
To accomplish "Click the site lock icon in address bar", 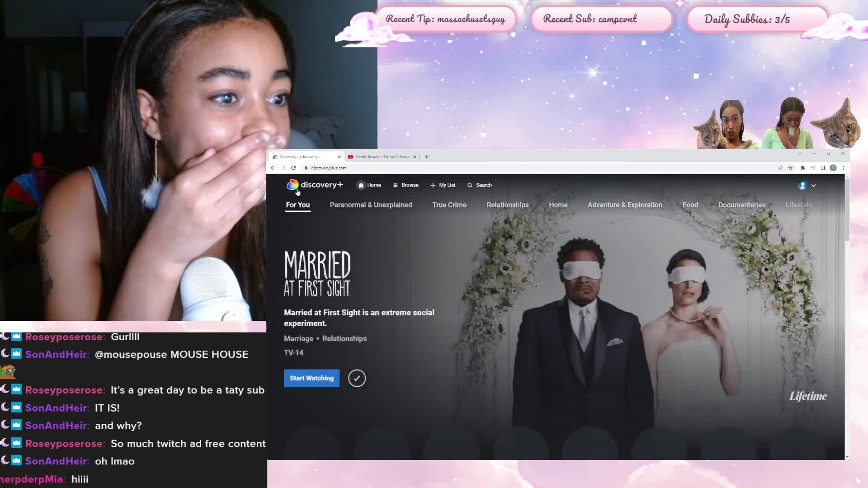I will pos(306,168).
